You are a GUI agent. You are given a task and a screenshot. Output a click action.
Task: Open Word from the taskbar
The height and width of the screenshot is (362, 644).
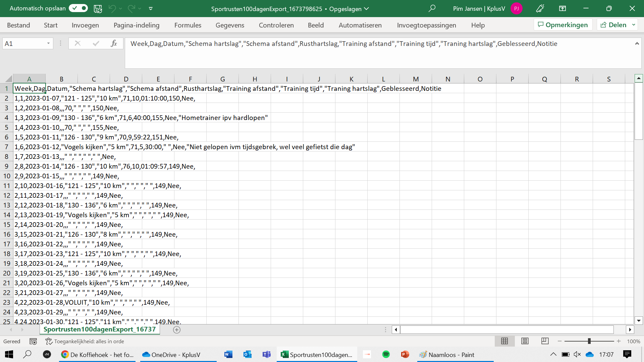pos(228,355)
